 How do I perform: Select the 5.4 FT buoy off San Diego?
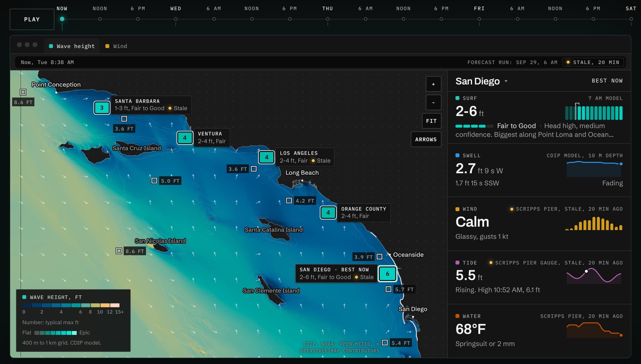pyautogui.click(x=385, y=342)
